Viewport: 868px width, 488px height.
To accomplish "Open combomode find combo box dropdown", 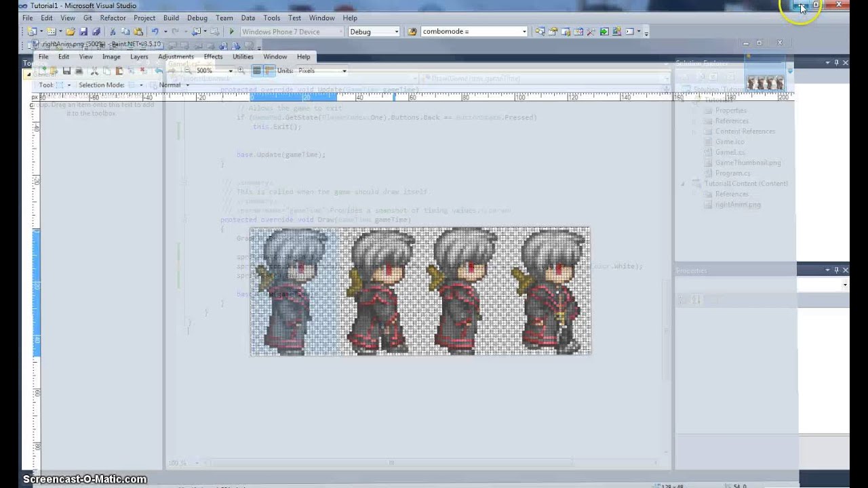I will coord(524,32).
